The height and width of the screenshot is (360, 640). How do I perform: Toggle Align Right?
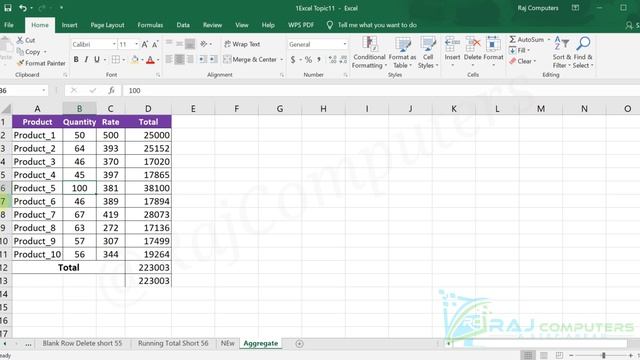coord(190,60)
